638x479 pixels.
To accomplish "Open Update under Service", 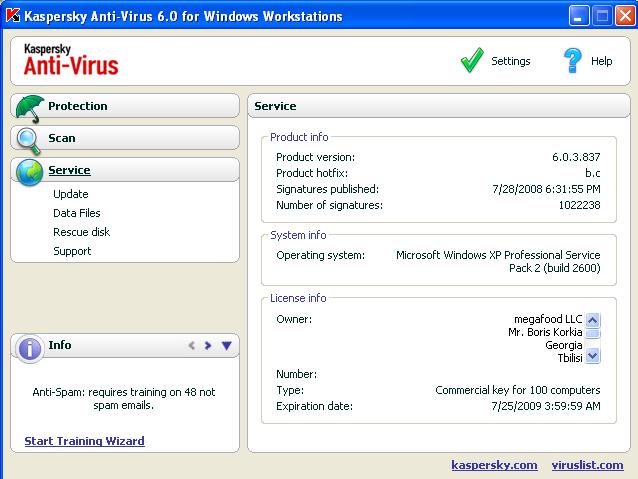I will tap(71, 194).
